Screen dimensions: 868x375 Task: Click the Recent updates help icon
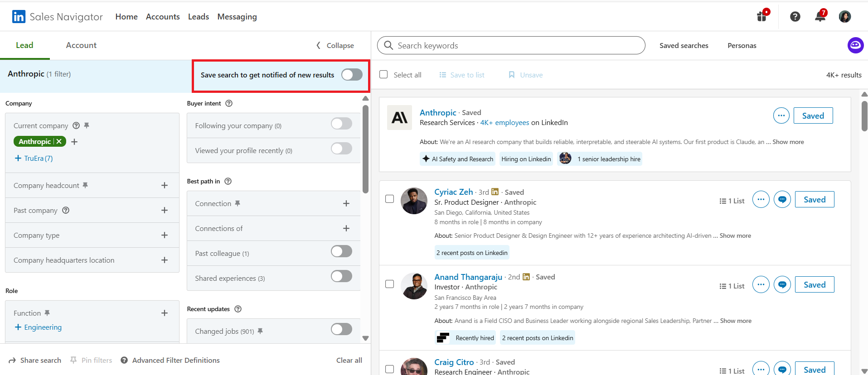[238, 309]
